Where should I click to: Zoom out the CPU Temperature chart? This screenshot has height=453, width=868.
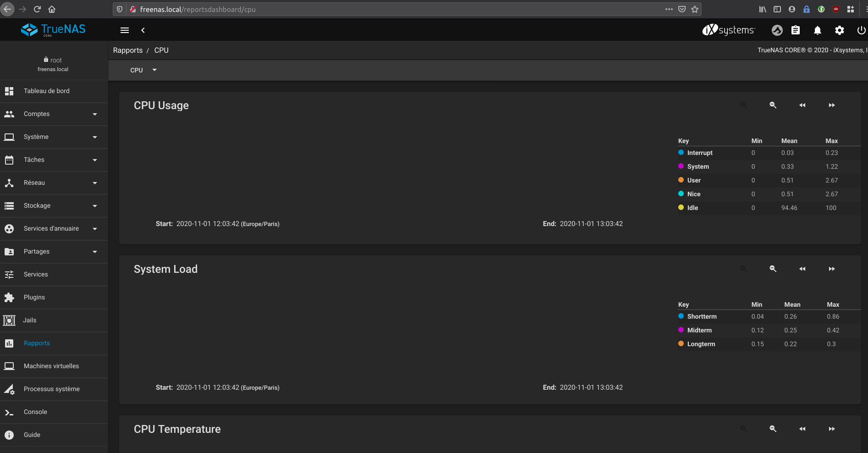773,429
